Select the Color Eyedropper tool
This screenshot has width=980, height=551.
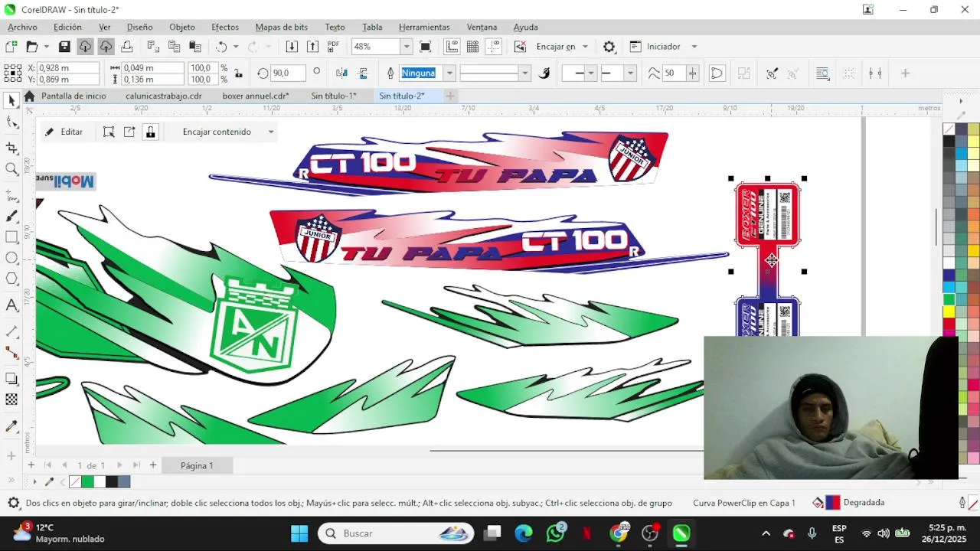(11, 426)
